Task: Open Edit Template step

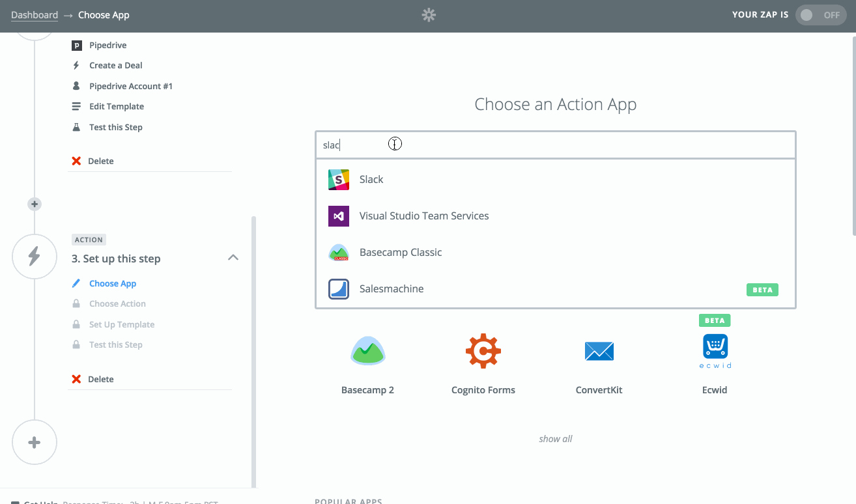Action: tap(117, 106)
